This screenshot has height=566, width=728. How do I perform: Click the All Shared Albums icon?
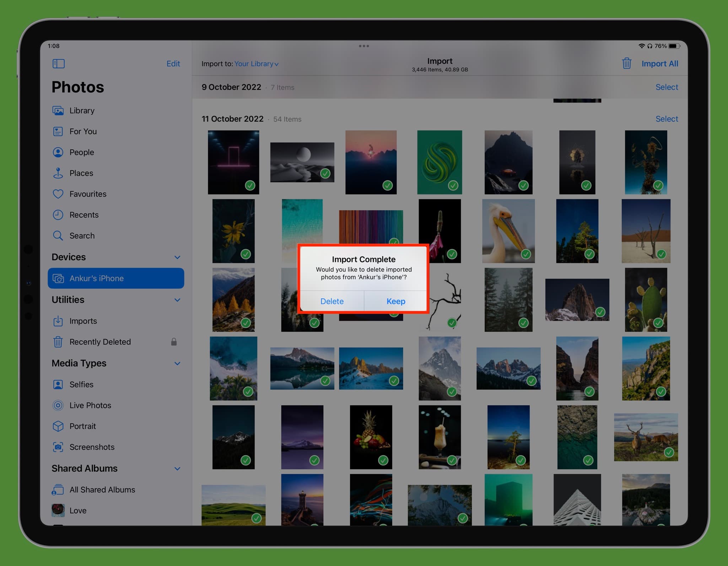[58, 490]
